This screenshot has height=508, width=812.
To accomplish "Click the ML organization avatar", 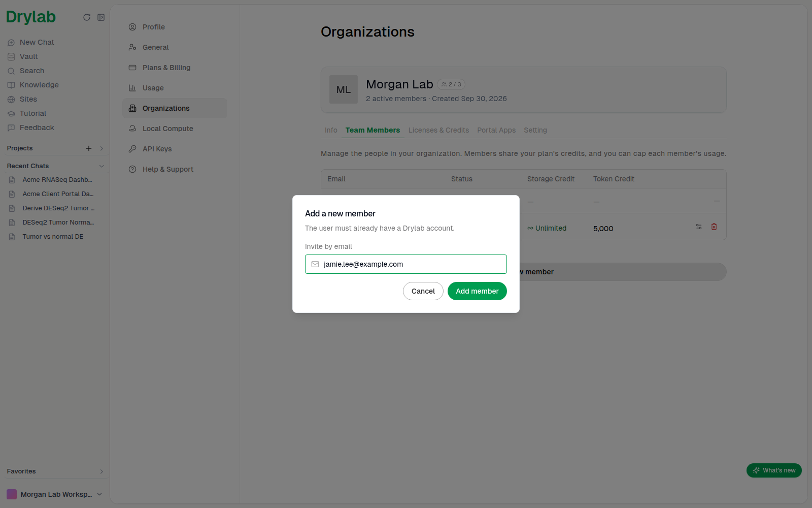I will tap(344, 89).
